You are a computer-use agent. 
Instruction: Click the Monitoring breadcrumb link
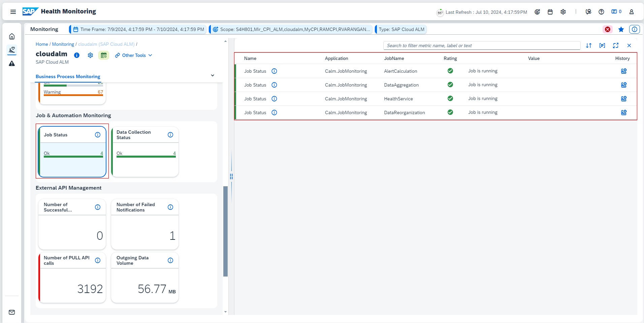63,44
